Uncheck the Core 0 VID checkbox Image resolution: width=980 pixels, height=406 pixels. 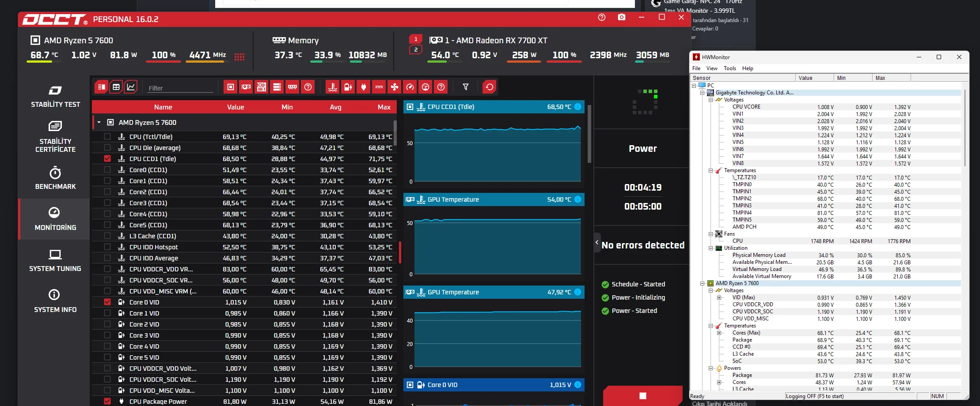[x=107, y=302]
